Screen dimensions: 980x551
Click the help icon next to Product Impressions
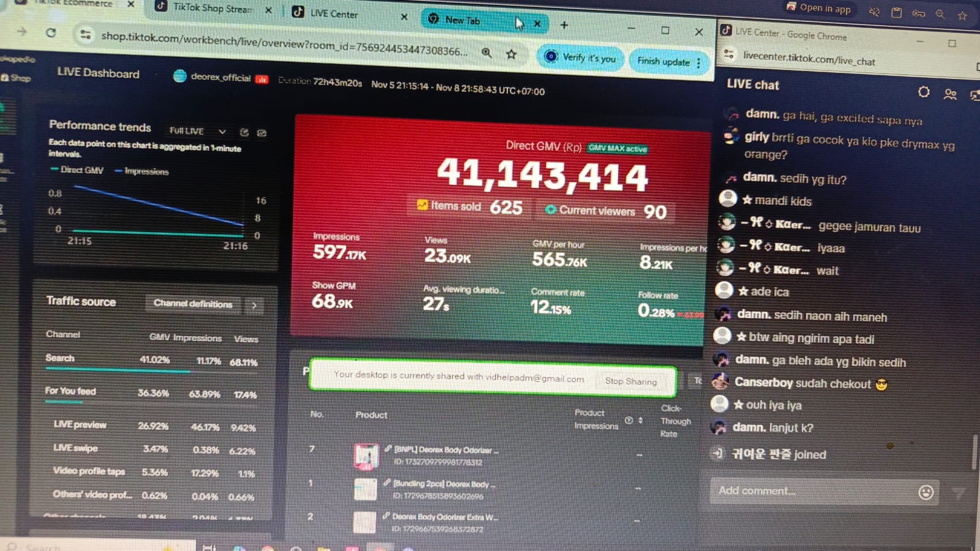click(x=628, y=421)
